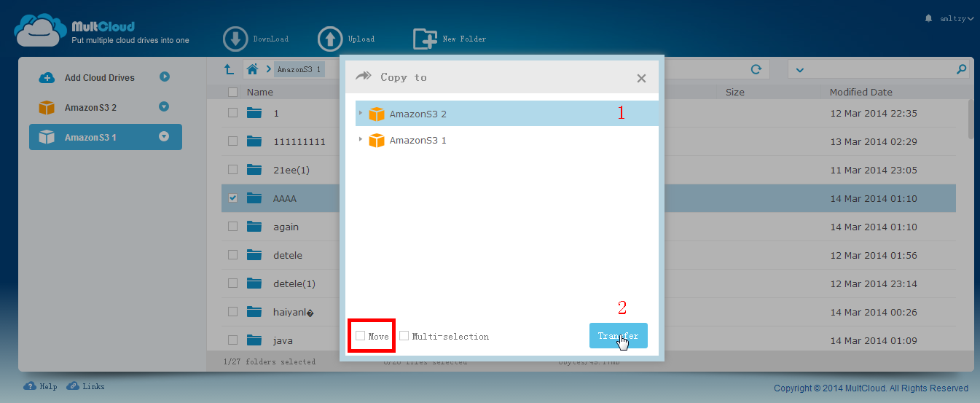Expand AmazonS3 1 tree node in dialog
Image resolution: width=980 pixels, height=403 pixels.
[360, 139]
